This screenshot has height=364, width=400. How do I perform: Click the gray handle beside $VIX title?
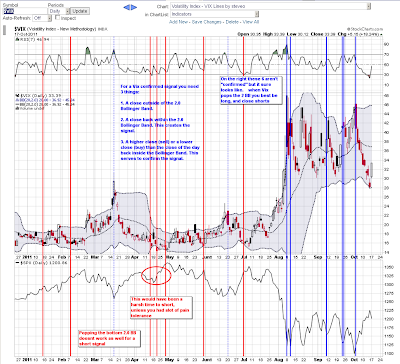[x=5, y=30]
